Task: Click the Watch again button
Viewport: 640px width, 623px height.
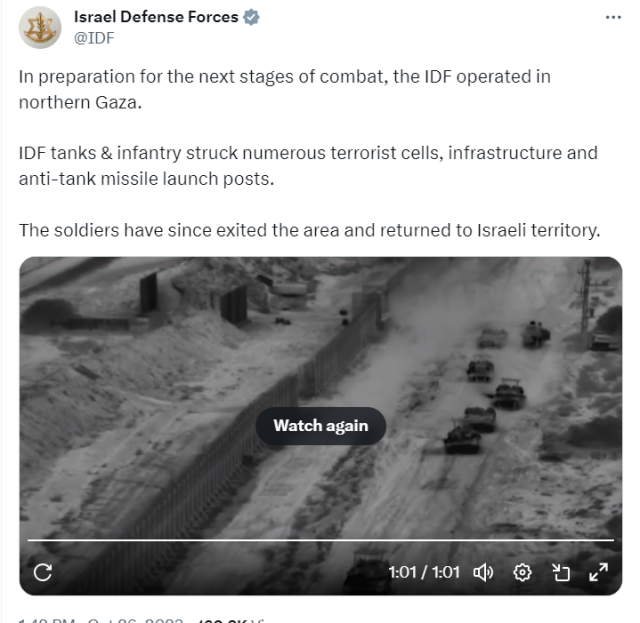Action: [x=321, y=426]
